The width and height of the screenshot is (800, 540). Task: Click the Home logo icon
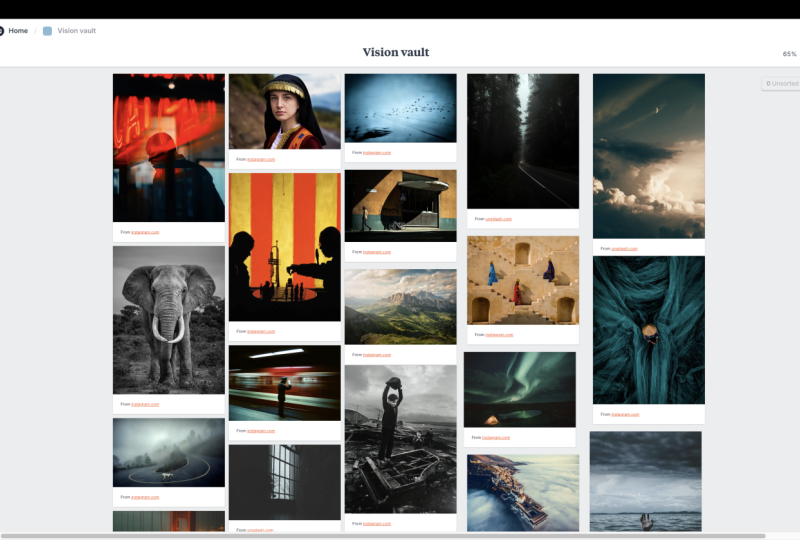click(1, 31)
